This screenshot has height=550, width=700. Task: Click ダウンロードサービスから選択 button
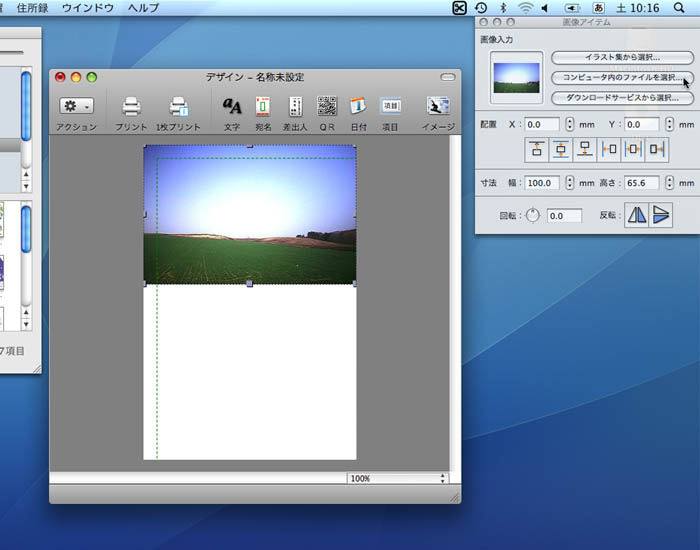tap(622, 98)
